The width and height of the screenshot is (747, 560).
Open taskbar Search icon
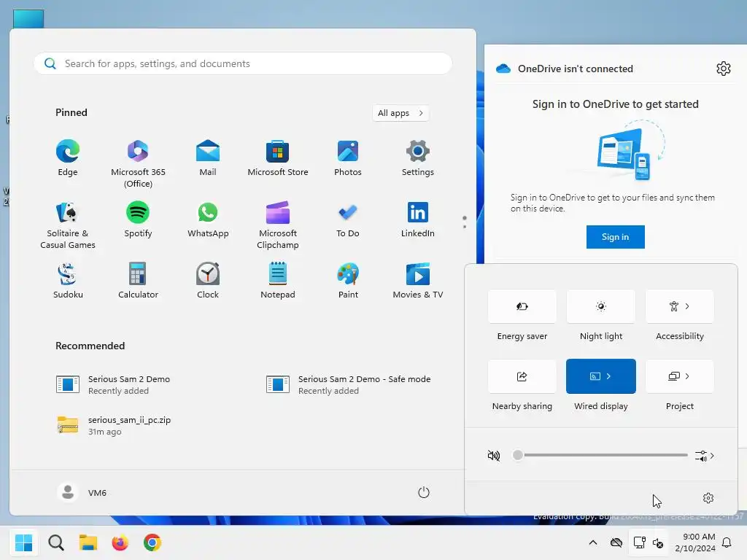click(x=56, y=542)
